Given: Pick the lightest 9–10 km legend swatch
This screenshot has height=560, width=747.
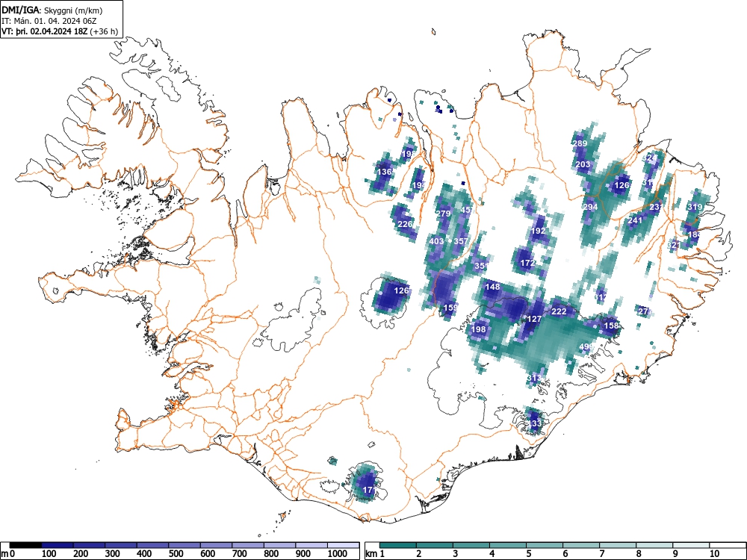Looking at the screenshot, I should tap(691, 545).
